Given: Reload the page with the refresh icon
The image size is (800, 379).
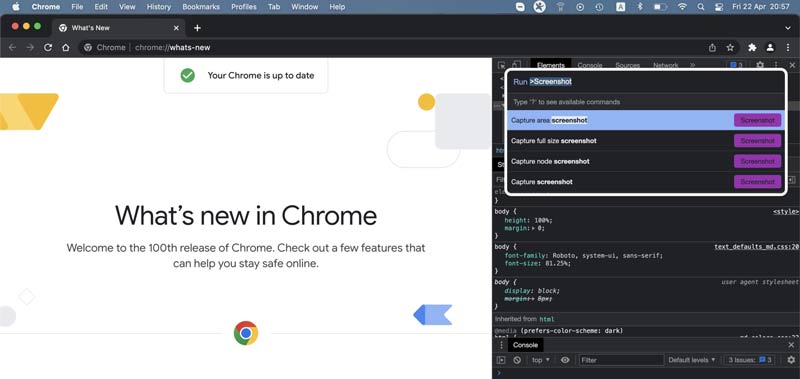Looking at the screenshot, I should [48, 47].
